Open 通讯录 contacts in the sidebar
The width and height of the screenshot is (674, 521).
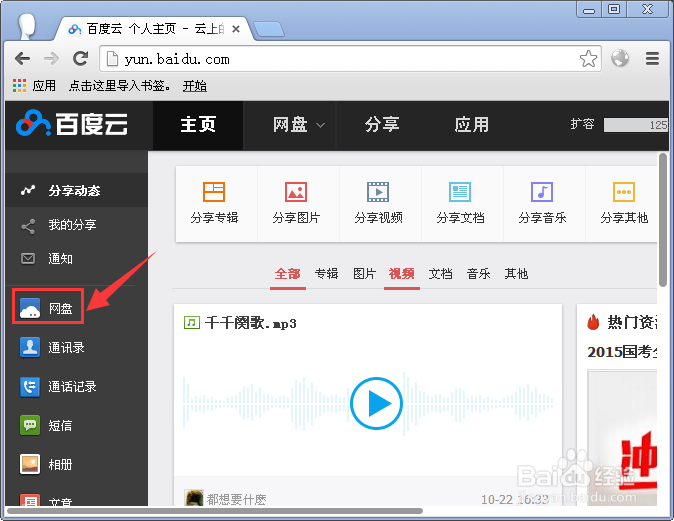point(52,347)
